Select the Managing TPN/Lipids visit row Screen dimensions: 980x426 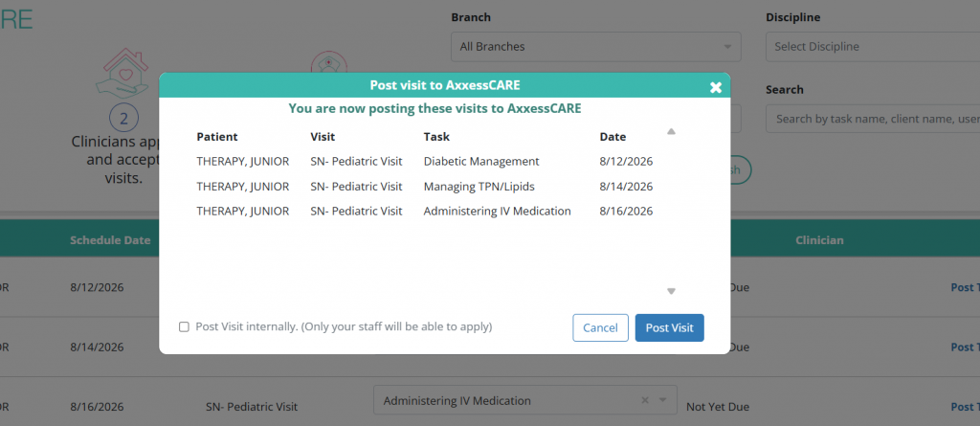click(425, 187)
